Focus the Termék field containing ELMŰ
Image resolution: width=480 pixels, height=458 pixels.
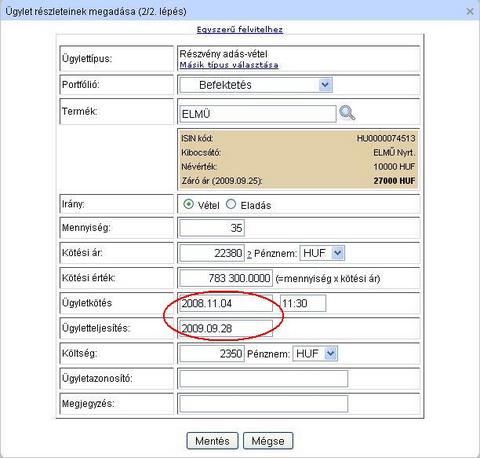point(258,114)
